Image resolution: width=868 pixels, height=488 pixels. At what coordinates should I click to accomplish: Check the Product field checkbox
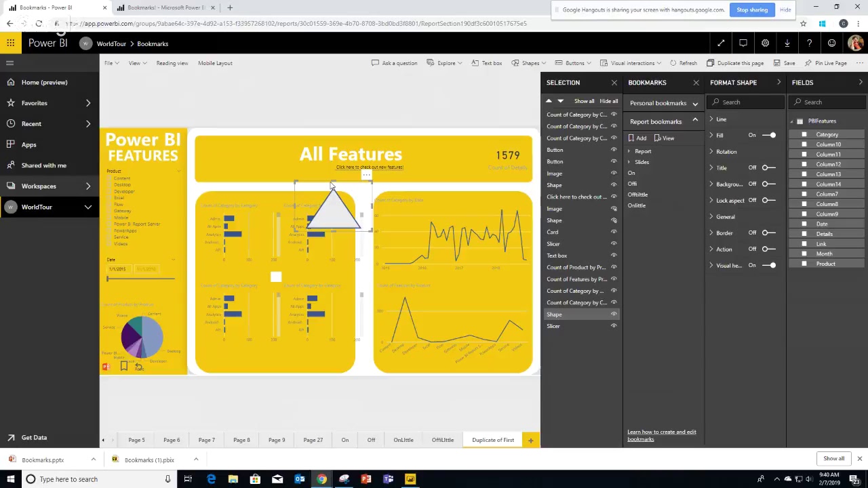804,264
